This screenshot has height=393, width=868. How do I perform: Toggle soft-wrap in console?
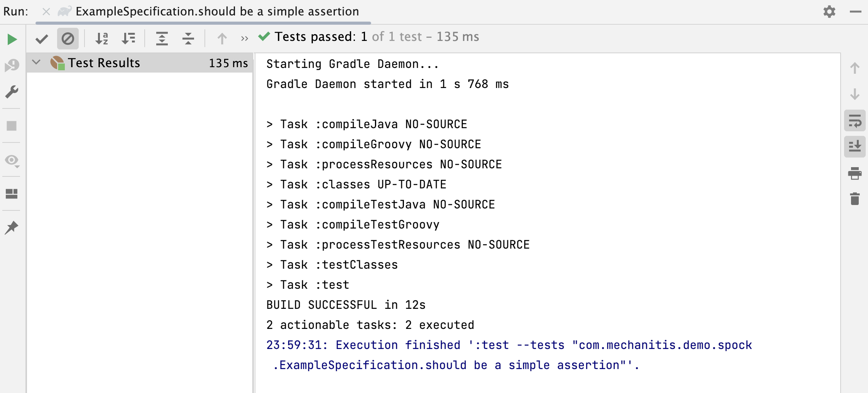point(855,121)
